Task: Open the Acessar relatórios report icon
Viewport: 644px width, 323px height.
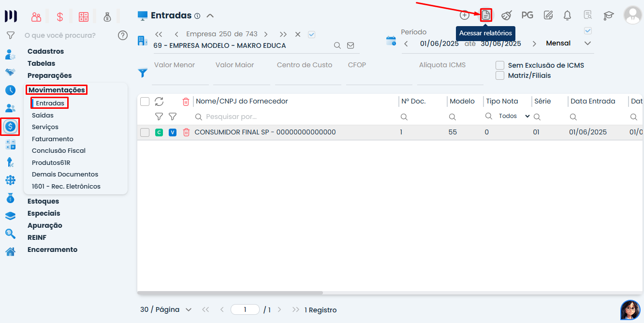Action: [x=486, y=15]
